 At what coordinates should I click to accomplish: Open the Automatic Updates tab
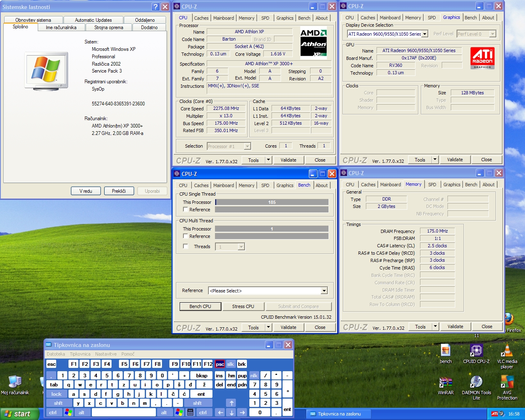coord(93,20)
